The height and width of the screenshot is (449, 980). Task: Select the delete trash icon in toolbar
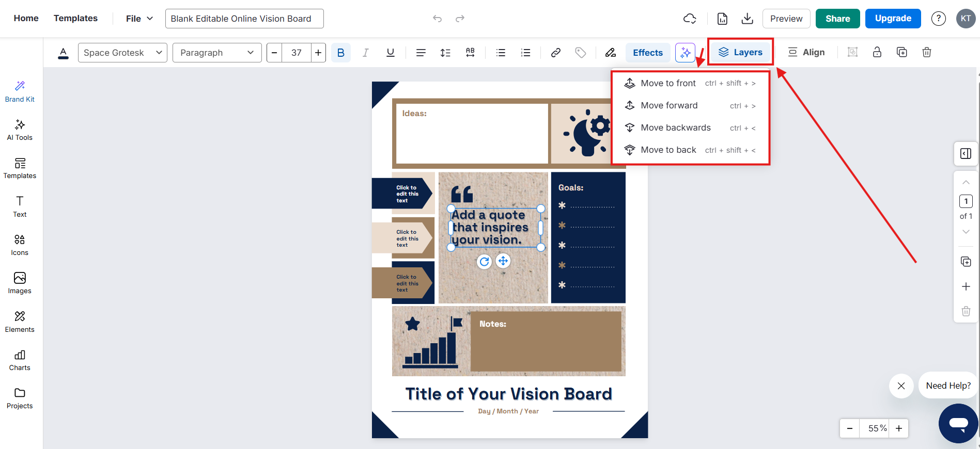(x=926, y=52)
